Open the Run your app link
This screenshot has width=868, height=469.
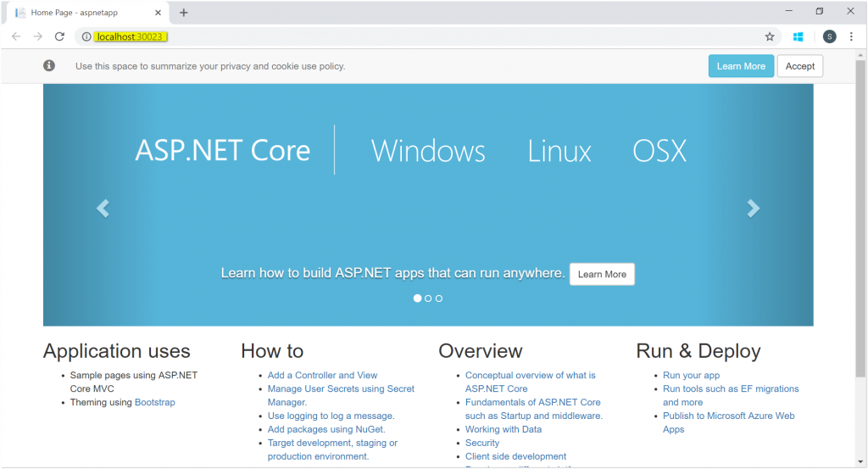pyautogui.click(x=691, y=376)
